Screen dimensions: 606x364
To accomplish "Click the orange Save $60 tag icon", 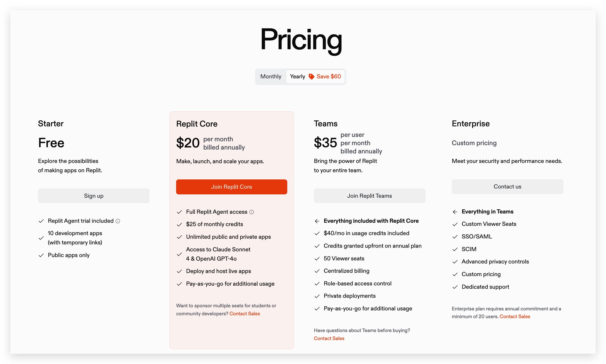I will [311, 77].
